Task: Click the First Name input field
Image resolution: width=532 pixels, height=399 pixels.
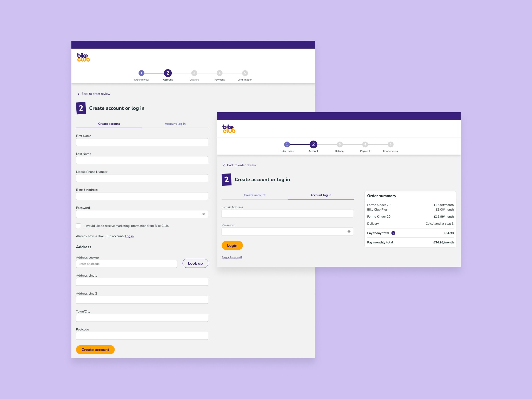Action: 142,143
